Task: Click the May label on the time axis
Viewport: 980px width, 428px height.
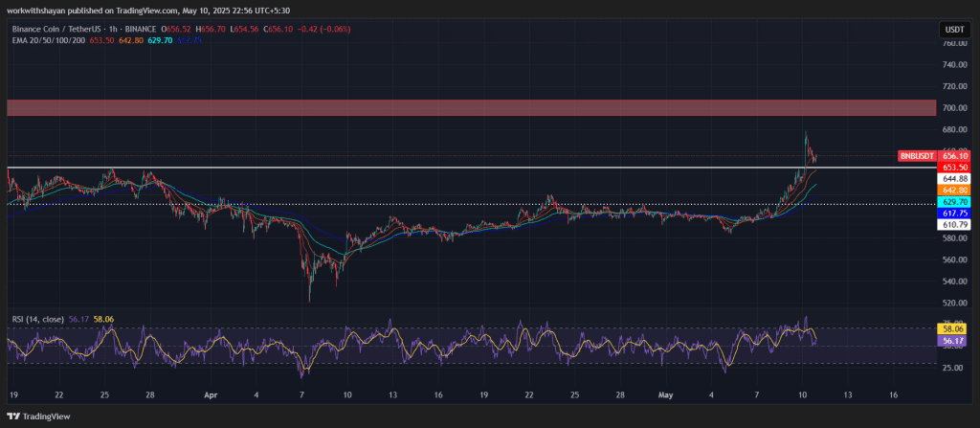Action: tap(665, 394)
